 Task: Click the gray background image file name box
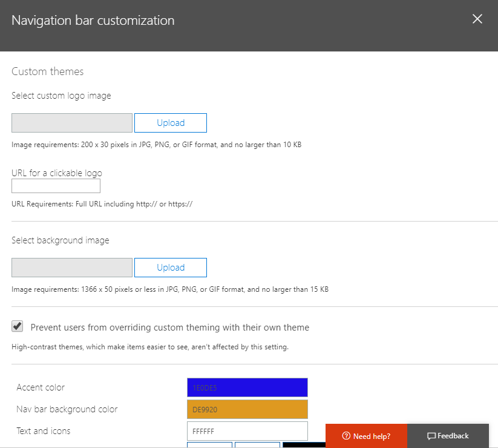(x=71, y=268)
